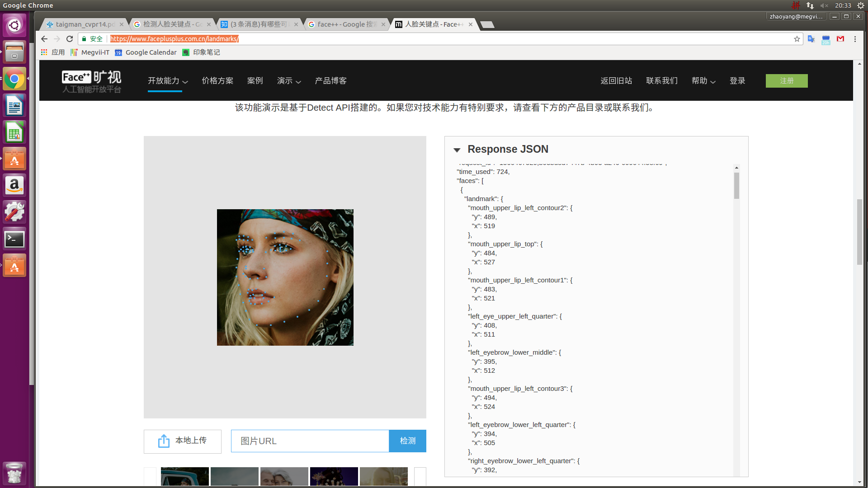The image size is (868, 488).
Task: Open the system settings gear in top bar
Action: pyautogui.click(x=861, y=5)
